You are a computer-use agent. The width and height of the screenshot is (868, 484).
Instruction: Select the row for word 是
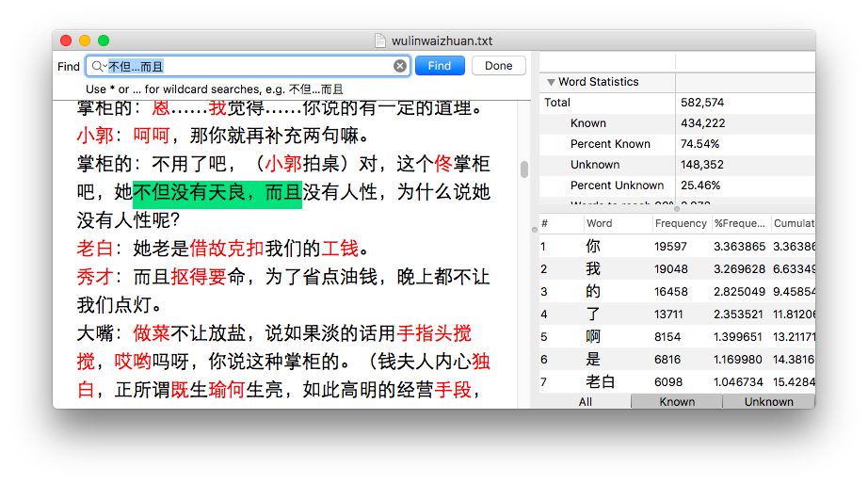677,360
